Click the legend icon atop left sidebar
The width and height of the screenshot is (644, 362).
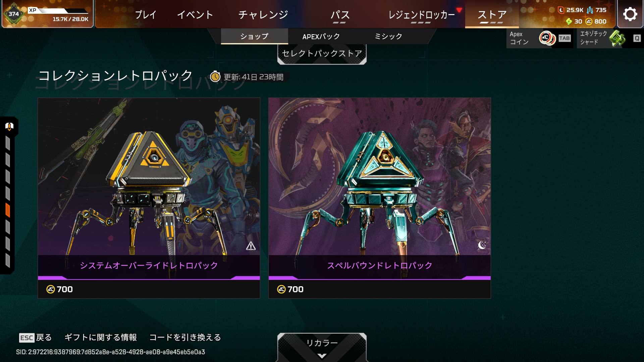coord(9,126)
